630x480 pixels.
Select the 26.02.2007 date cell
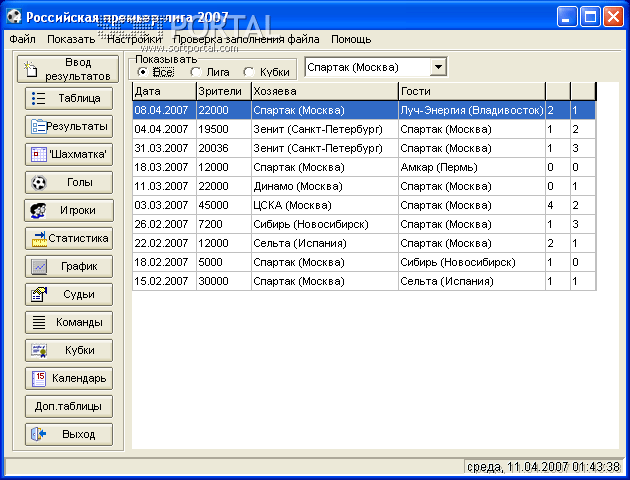coord(164,224)
